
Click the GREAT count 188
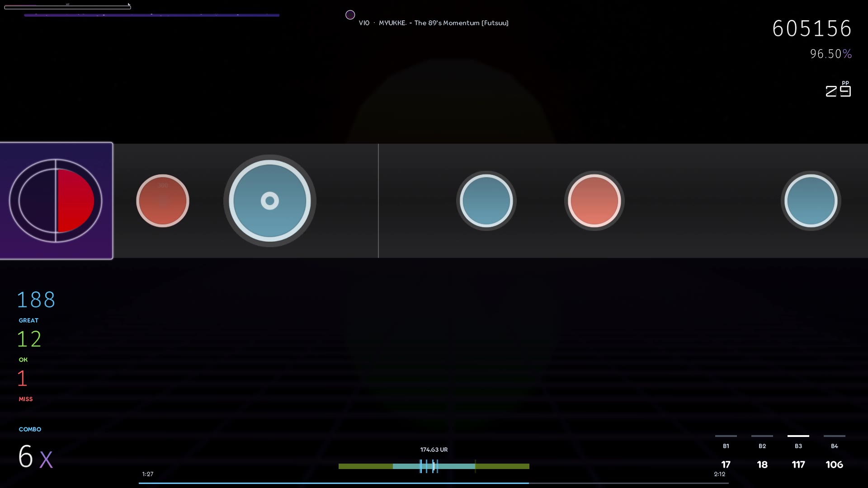click(x=36, y=300)
